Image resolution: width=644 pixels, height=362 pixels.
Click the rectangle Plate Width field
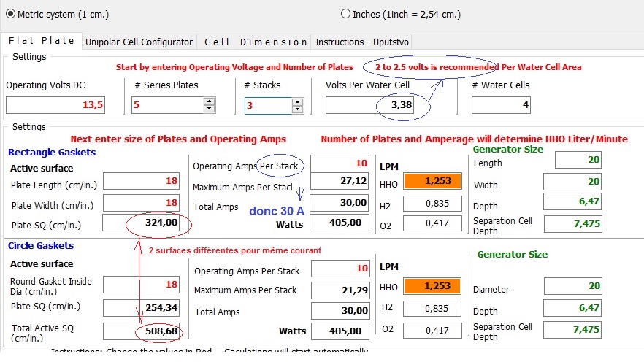point(142,202)
